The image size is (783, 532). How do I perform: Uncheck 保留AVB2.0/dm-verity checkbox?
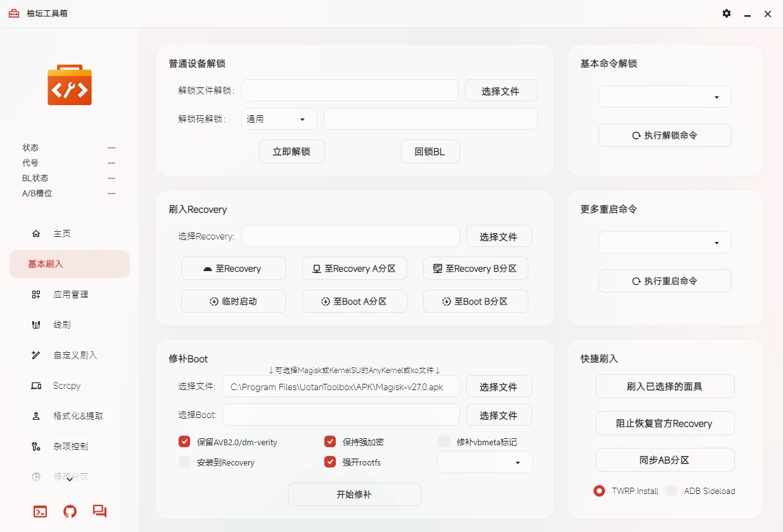click(184, 441)
